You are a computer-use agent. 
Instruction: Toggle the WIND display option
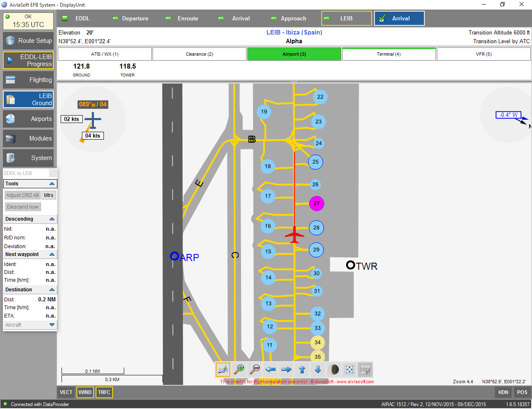[85, 392]
